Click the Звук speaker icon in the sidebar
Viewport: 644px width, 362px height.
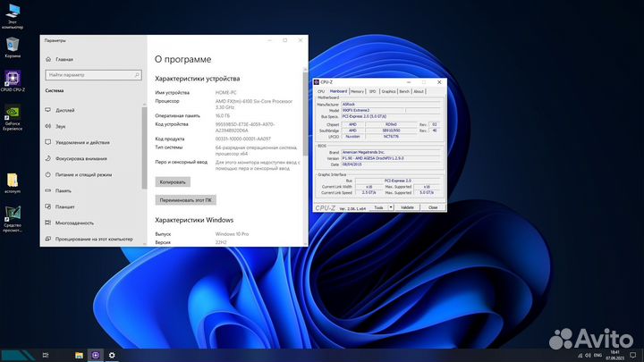[x=48, y=126]
